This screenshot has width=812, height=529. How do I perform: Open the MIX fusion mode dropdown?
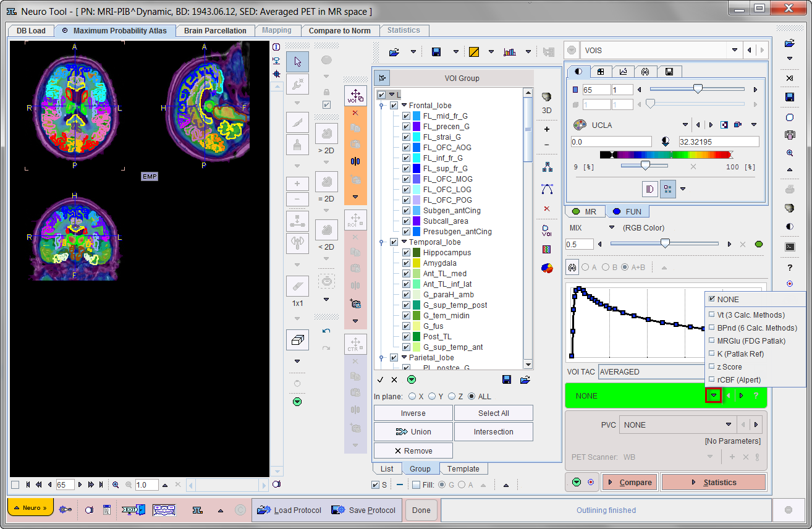612,228
